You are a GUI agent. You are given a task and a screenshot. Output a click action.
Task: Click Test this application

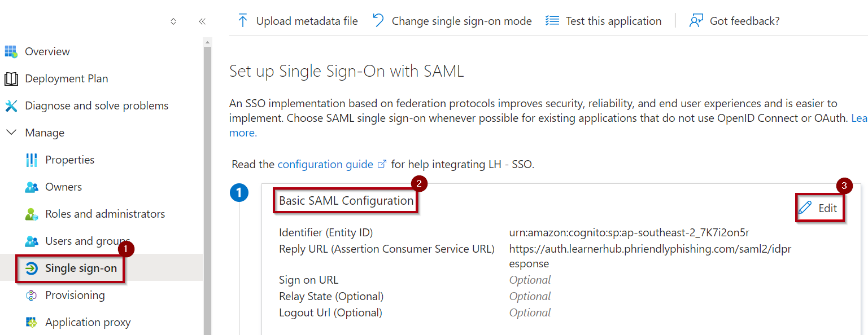coord(604,21)
